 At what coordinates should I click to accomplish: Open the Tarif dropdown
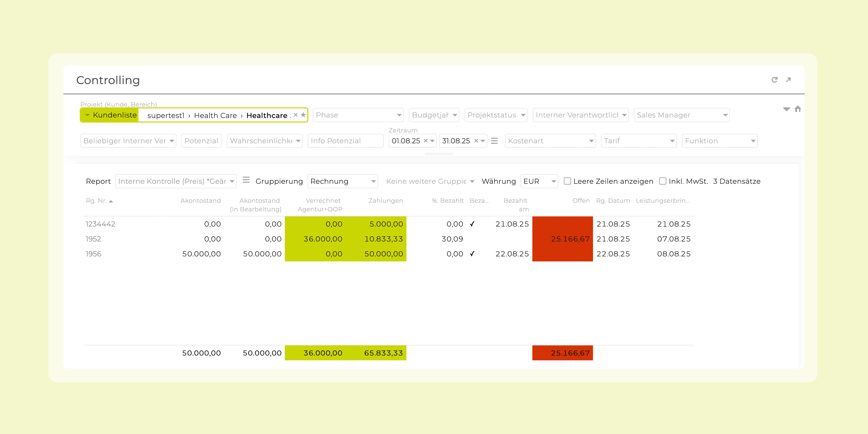point(639,141)
